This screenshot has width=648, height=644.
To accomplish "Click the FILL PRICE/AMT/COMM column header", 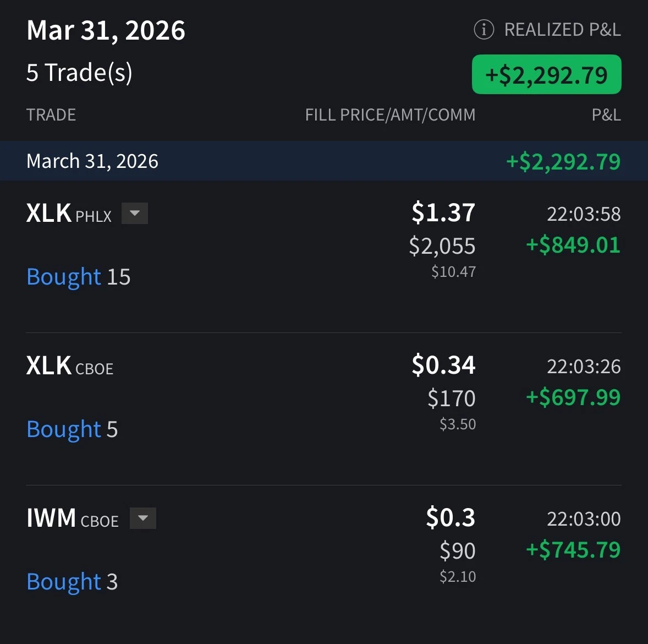I will click(390, 115).
